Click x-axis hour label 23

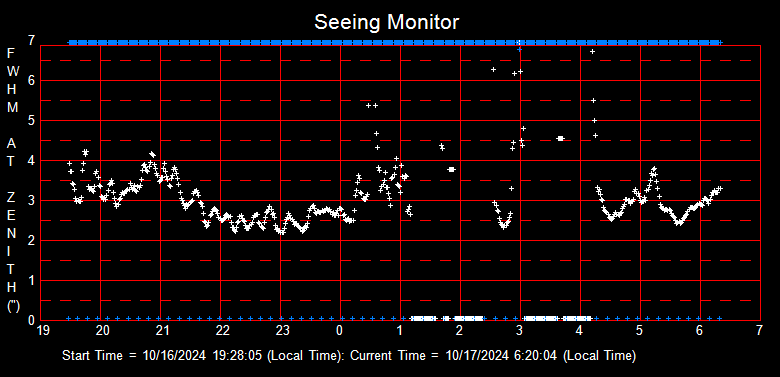point(282,330)
